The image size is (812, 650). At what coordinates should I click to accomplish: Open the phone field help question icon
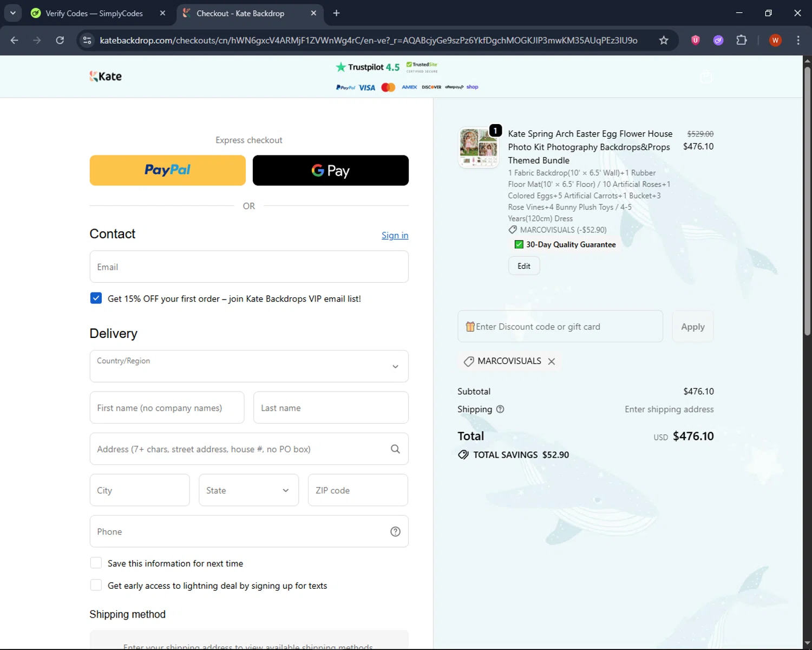(395, 531)
